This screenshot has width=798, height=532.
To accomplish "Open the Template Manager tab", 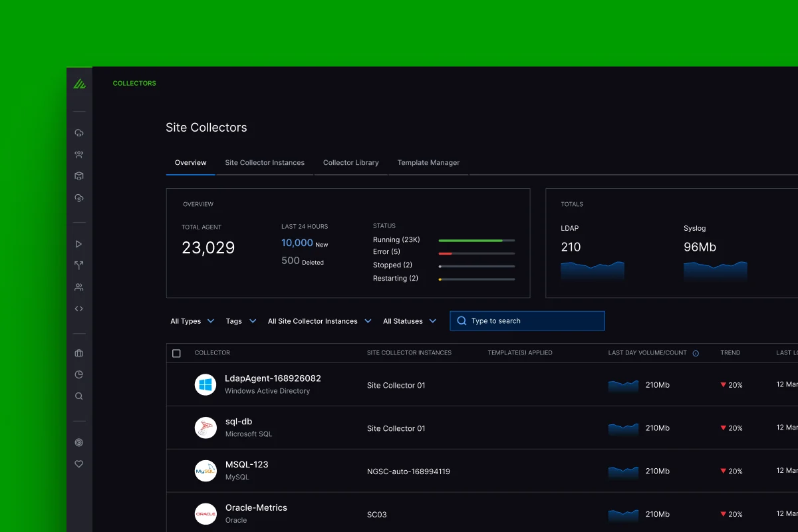I will pos(428,162).
